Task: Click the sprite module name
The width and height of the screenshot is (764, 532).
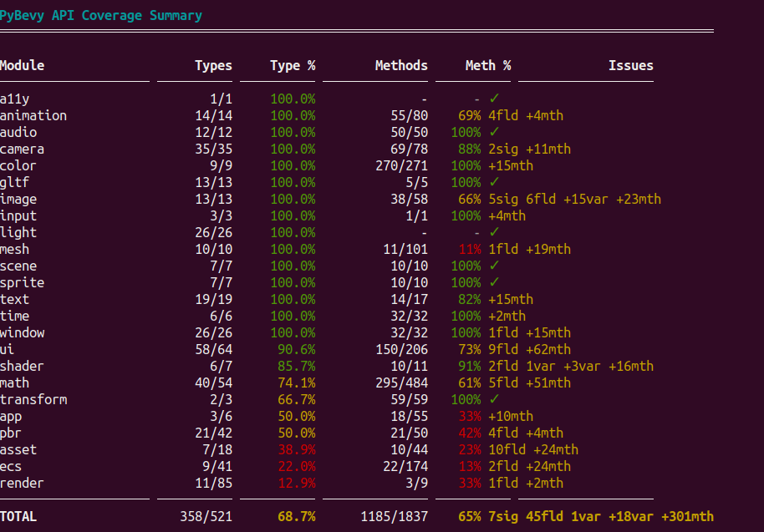Action: 22,283
